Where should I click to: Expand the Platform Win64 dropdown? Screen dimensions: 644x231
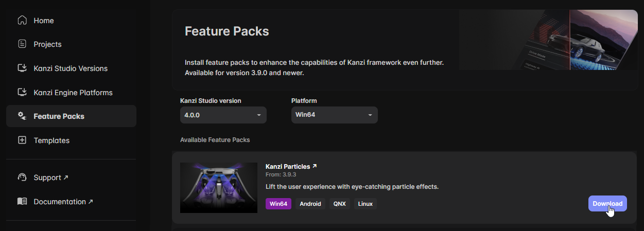335,115
